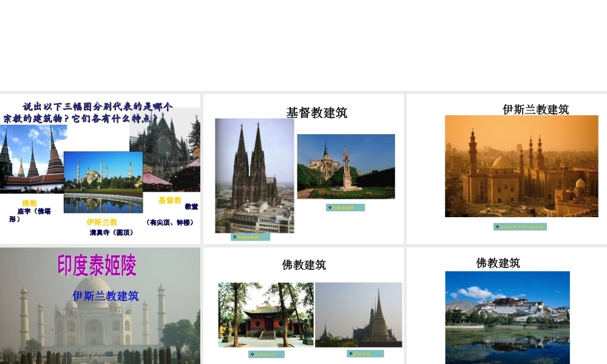Open the 印度泰姬陵 Taj Mahal slide
Image resolution: width=607 pixels, height=364 pixels.
click(100, 306)
